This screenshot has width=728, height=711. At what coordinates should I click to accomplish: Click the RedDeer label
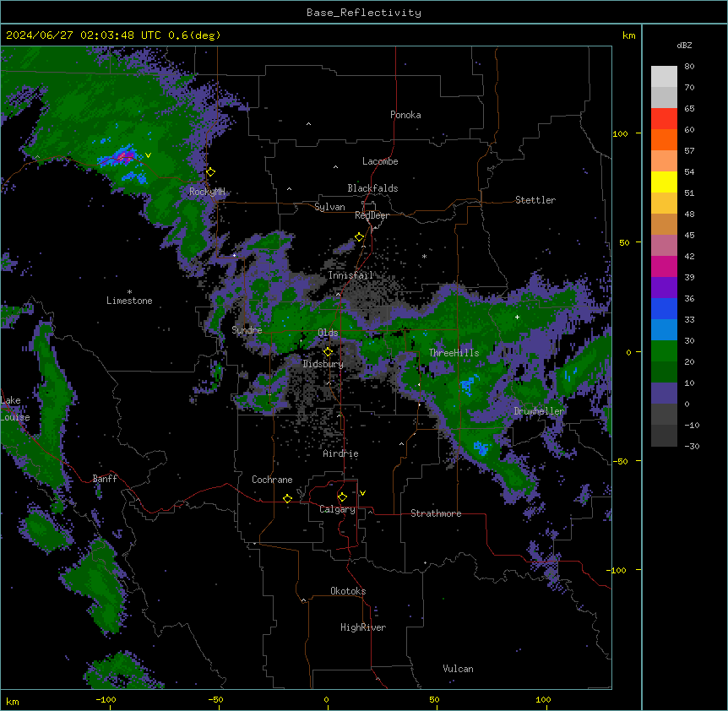372,215
